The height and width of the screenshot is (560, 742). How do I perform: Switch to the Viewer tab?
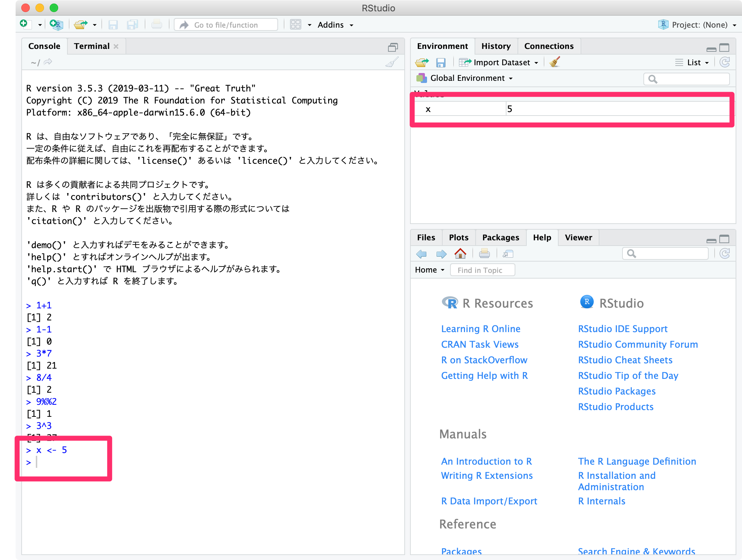[x=578, y=237]
